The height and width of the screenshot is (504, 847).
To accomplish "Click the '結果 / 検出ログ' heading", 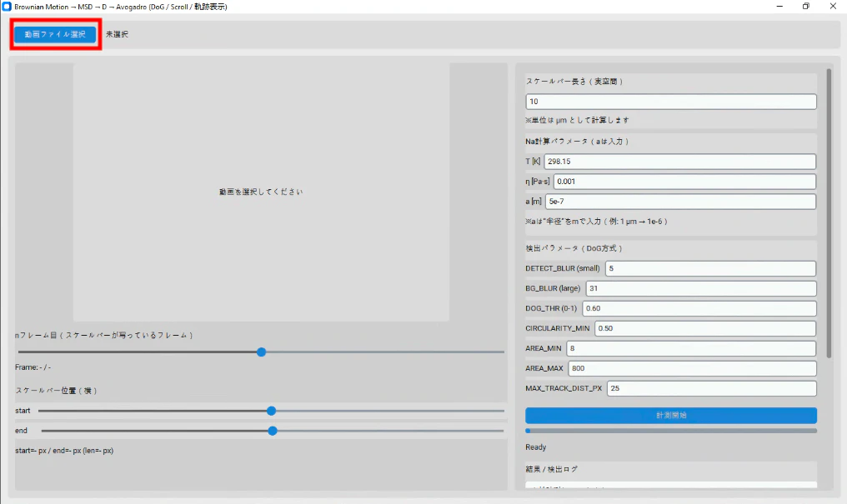I will 552,470.
